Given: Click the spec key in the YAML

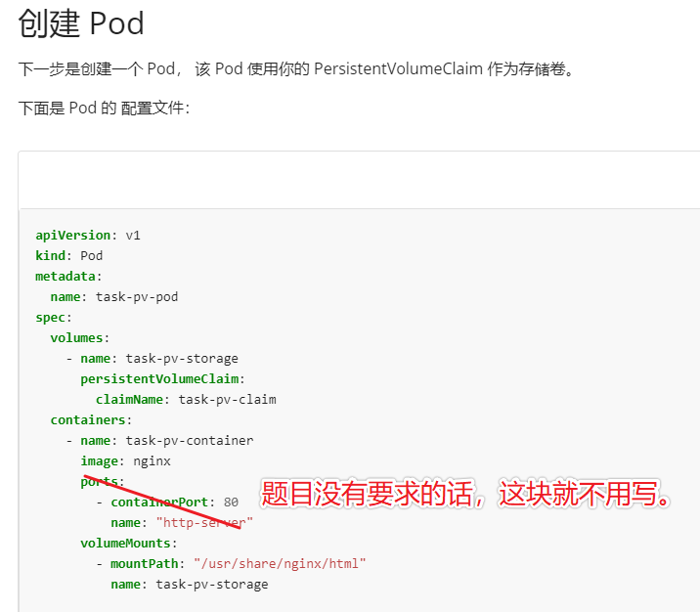Looking at the screenshot, I should tap(50, 318).
